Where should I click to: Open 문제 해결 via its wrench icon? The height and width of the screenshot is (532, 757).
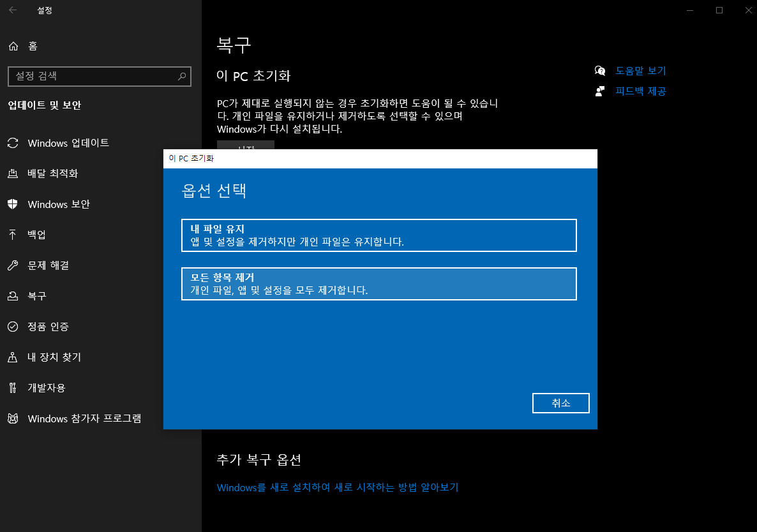point(12,265)
